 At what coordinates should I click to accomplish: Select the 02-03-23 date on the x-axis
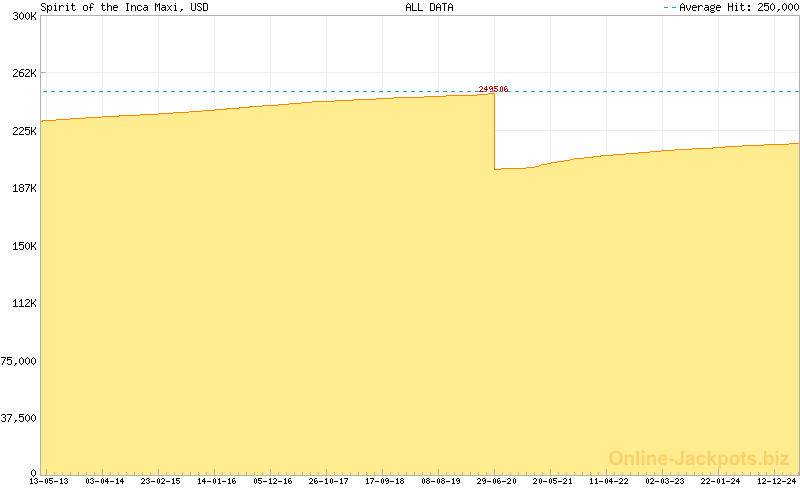coord(665,481)
